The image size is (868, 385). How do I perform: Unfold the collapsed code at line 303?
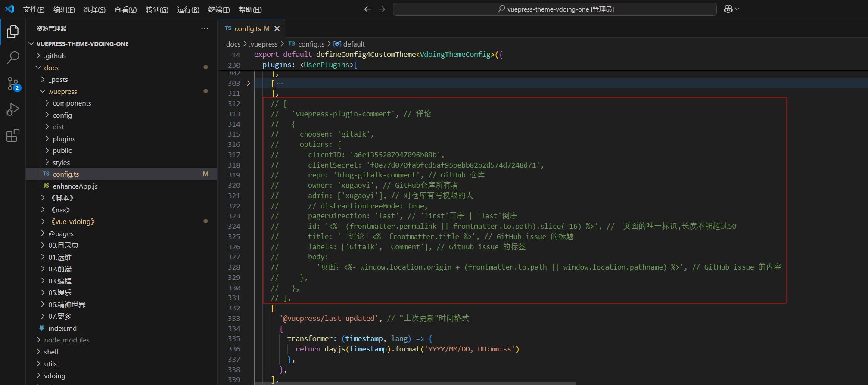[x=249, y=83]
